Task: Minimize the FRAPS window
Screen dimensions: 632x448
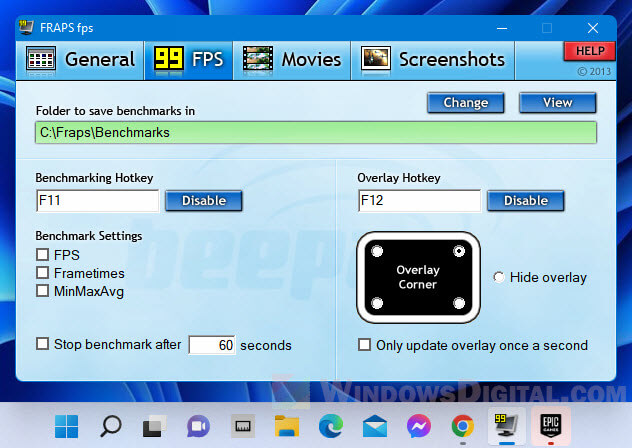Action: tap(502, 28)
